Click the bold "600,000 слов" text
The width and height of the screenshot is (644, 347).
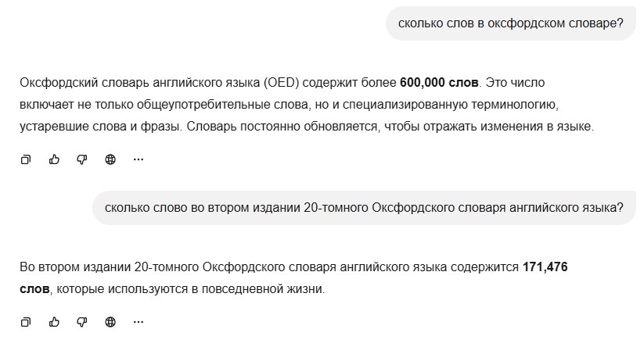(438, 83)
